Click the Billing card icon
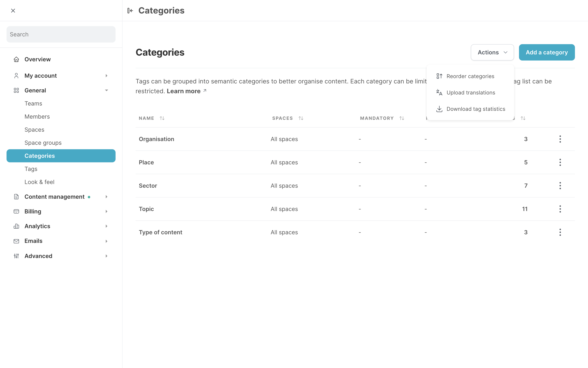Viewport: 588px width, 368px height. pos(16,211)
